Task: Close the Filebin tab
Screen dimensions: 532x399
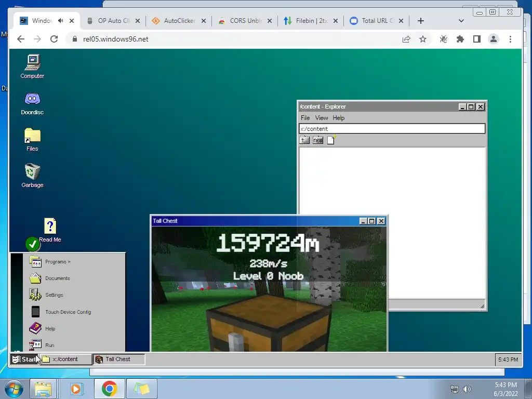Action: (335, 21)
